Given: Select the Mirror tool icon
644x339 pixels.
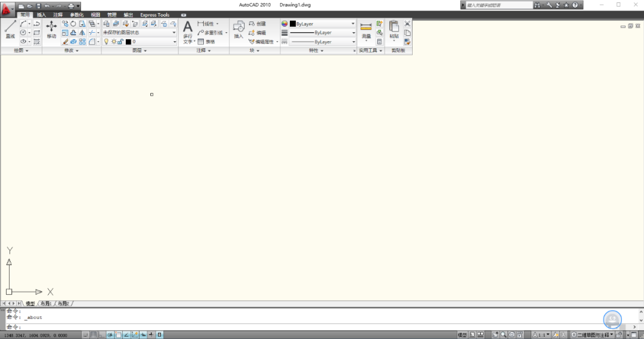Looking at the screenshot, I should pyautogui.click(x=82, y=32).
